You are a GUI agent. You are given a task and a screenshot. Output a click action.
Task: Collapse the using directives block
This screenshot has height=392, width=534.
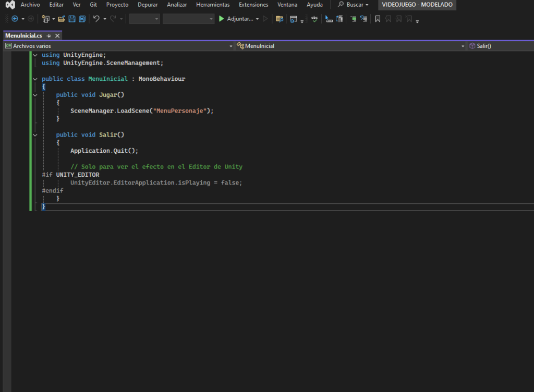[x=35, y=55]
